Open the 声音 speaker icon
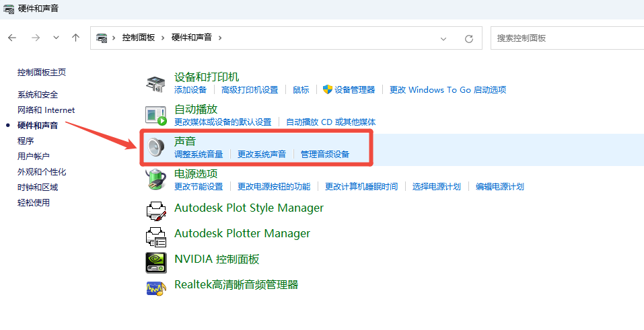The image size is (644, 330). [x=156, y=147]
